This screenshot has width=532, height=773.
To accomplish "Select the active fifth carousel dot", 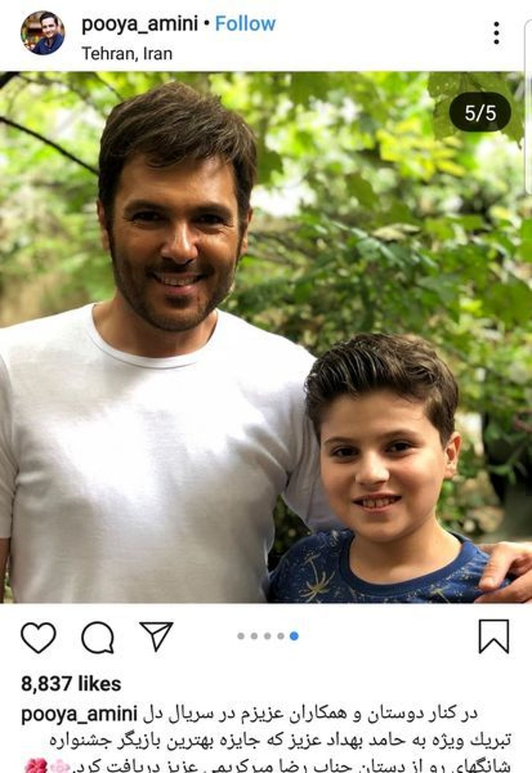I will tap(294, 636).
